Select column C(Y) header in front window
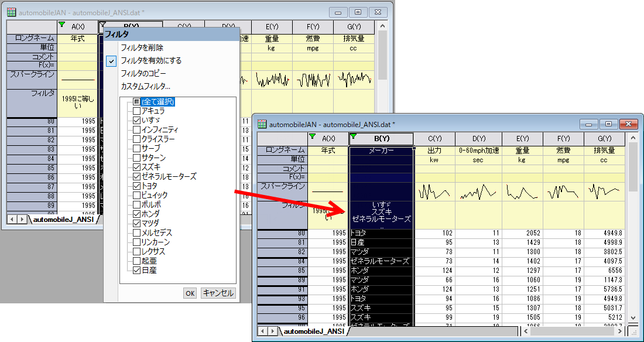The height and width of the screenshot is (342, 644). (x=434, y=139)
